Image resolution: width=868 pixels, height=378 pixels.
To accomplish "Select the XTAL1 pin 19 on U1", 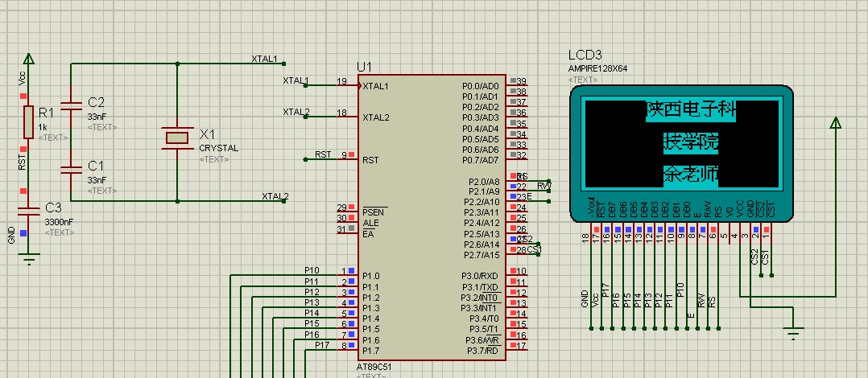I will (342, 84).
